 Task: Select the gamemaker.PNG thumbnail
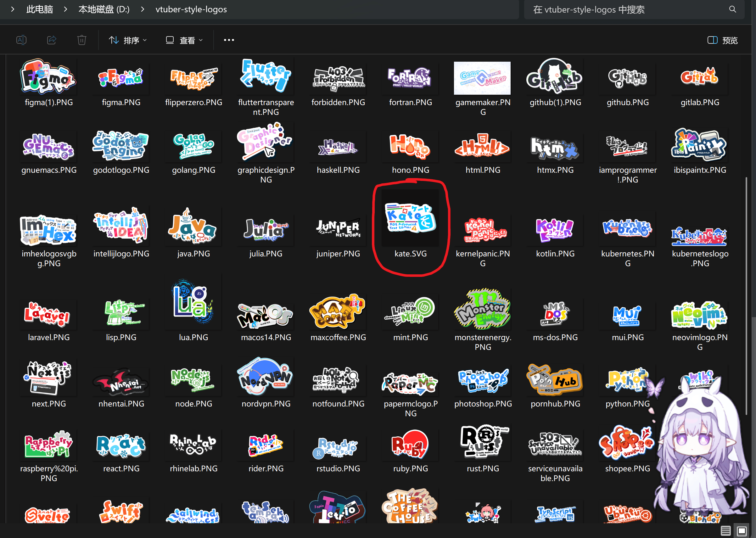pos(482,78)
